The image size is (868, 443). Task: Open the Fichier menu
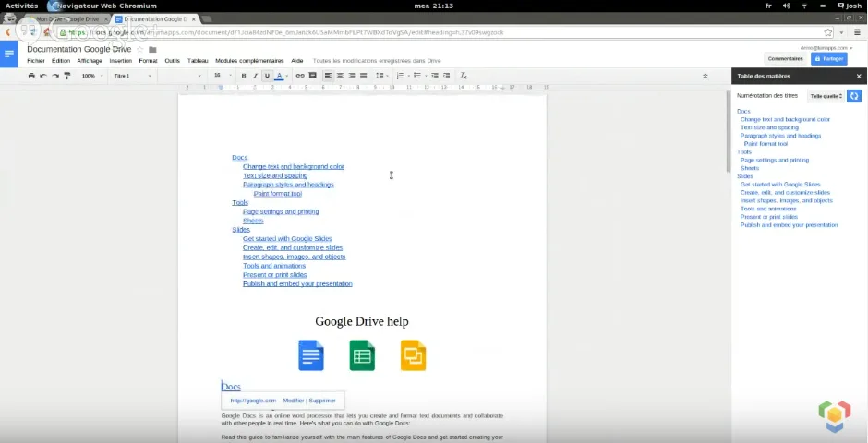click(x=36, y=61)
